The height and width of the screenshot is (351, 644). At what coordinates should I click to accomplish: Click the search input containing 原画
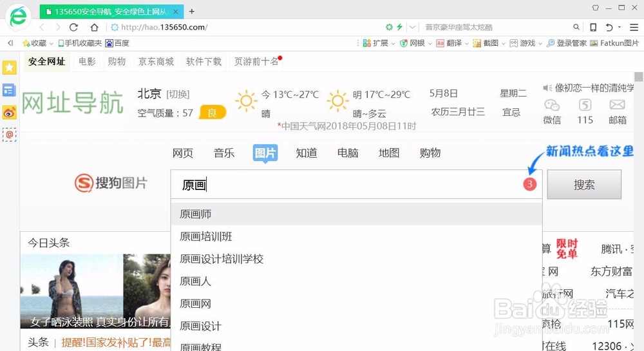[x=357, y=185]
